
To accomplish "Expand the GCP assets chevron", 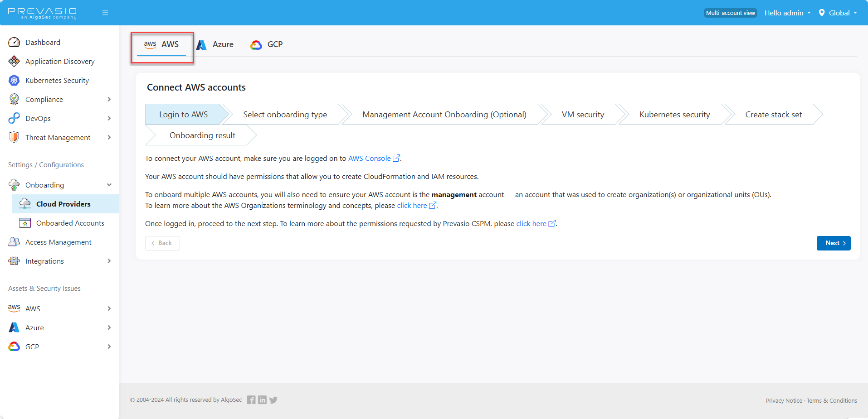I will [109, 347].
